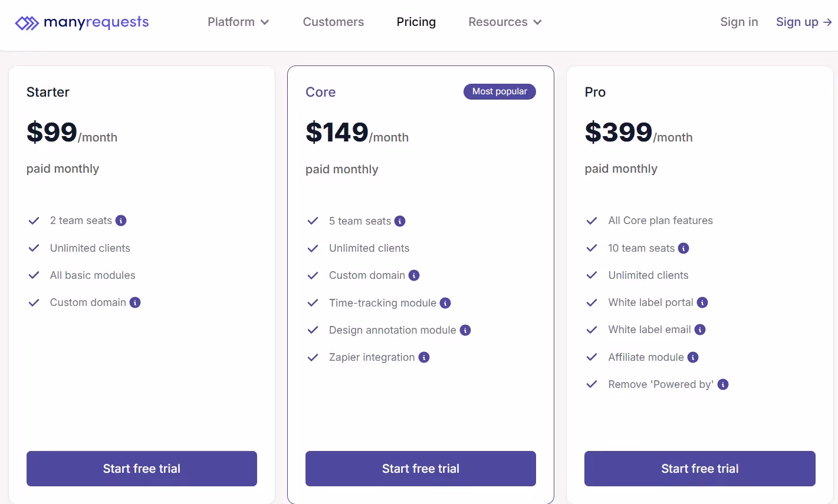Go to the Pricing menu item
Screen dimensions: 838x504
coord(416,22)
